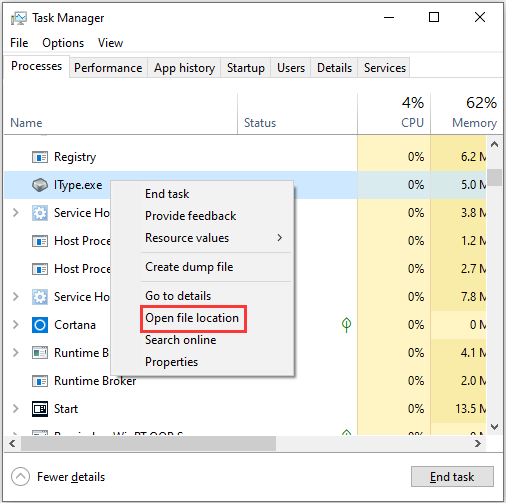
Task: Click the End task button at bottom
Action: 452,477
